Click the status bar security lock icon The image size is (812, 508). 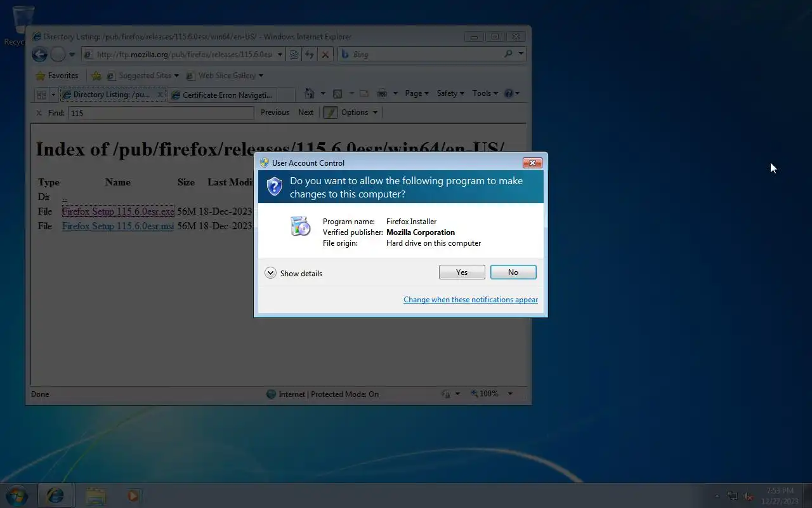pyautogui.click(x=446, y=394)
